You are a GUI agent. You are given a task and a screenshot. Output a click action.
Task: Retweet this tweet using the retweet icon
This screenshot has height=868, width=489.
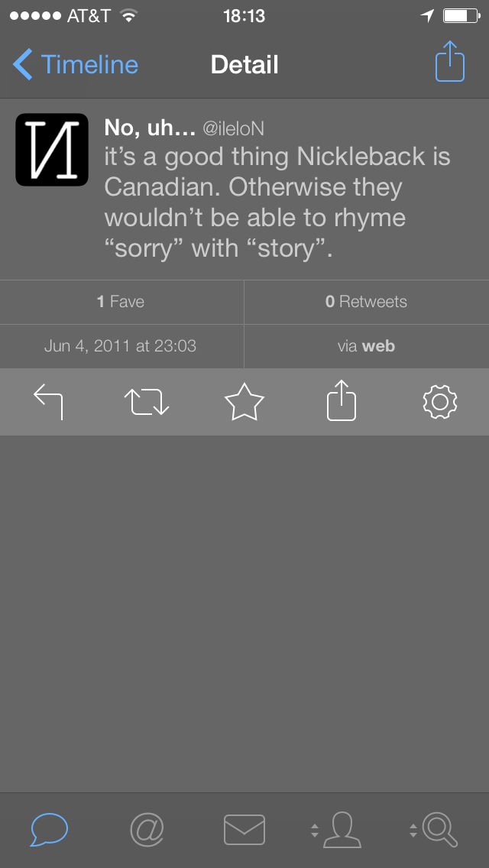point(147,402)
